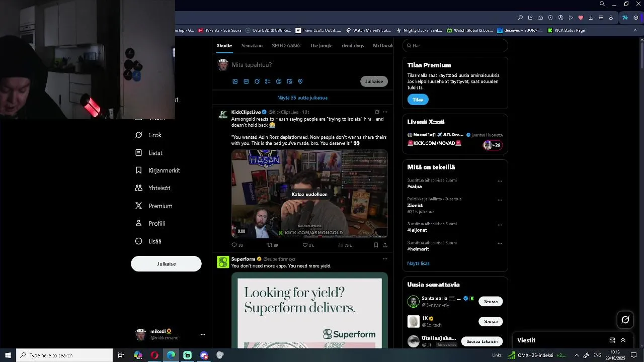Open Kirjanmerkit bookmarks page
Viewport: 644px width, 362px height.
[x=157, y=170]
